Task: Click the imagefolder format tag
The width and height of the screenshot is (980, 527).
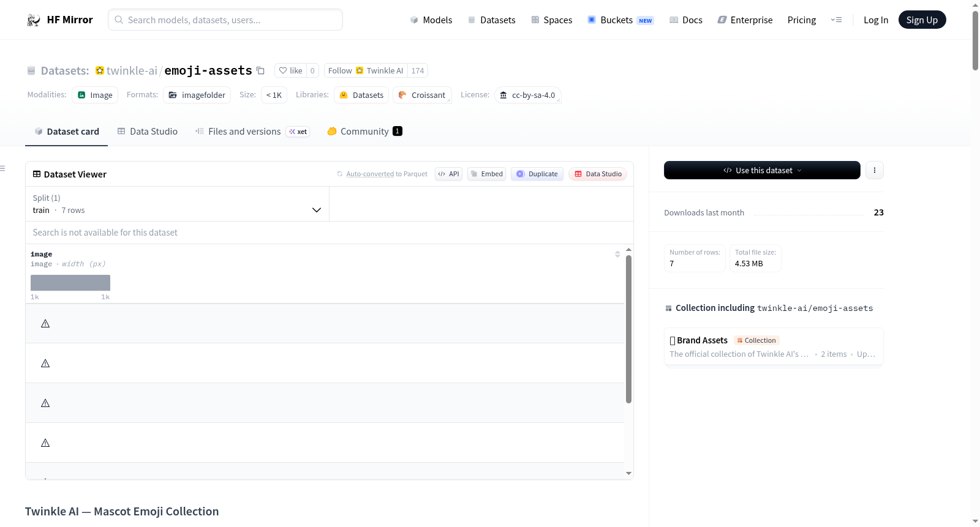Action: tap(197, 95)
